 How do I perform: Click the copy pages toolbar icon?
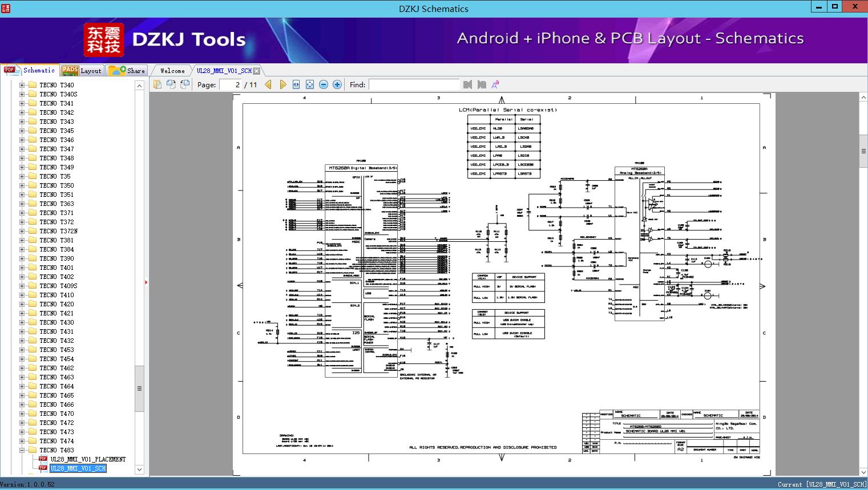pyautogui.click(x=158, y=84)
